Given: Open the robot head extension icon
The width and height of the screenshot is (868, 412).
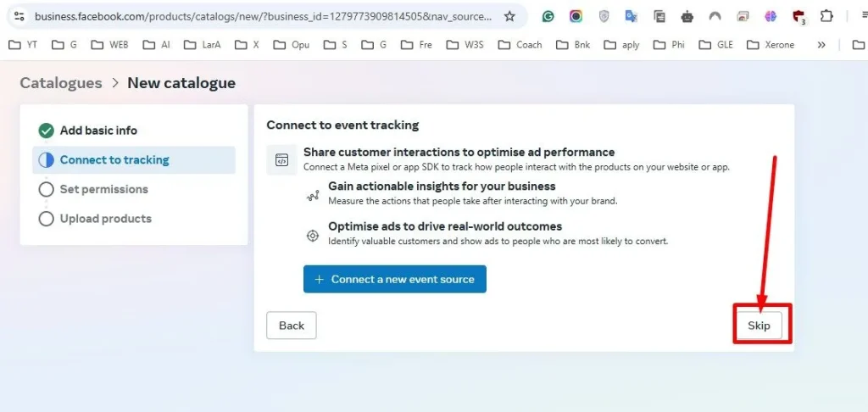Looking at the screenshot, I should point(687,17).
